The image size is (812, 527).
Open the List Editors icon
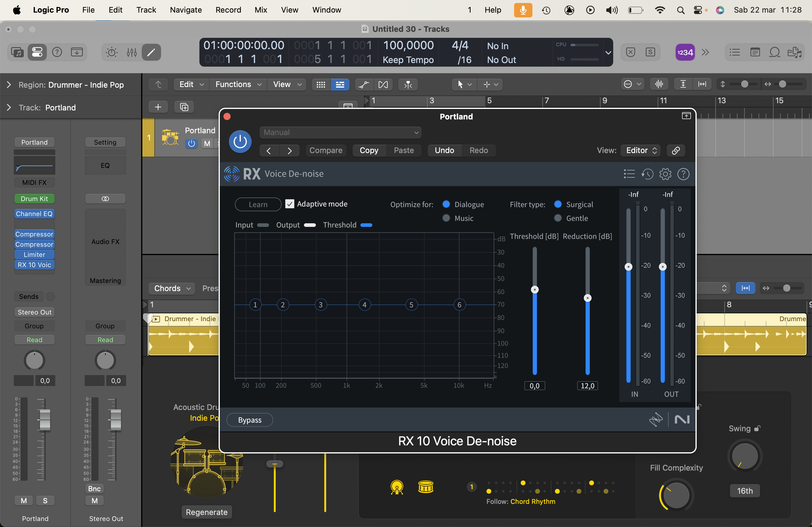[735, 52]
